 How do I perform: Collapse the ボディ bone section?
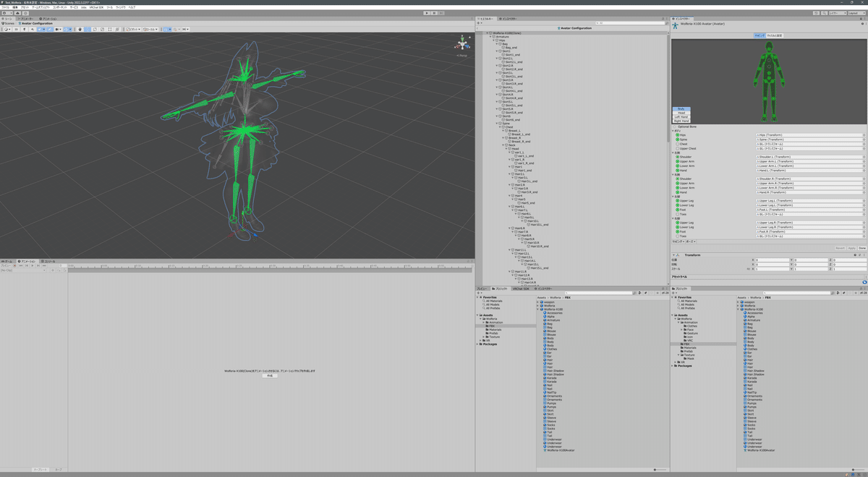[673, 131]
